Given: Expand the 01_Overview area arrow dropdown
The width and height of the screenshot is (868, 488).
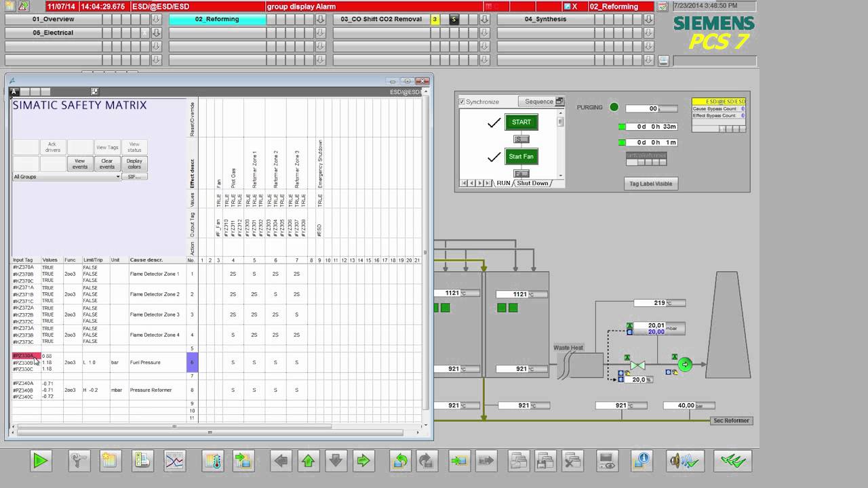Looking at the screenshot, I should point(156,20).
